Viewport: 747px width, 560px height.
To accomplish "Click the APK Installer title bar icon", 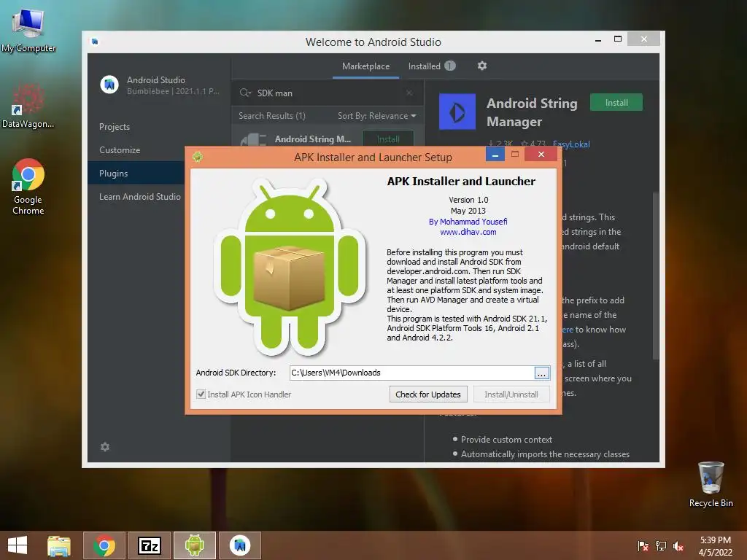I will [x=198, y=157].
